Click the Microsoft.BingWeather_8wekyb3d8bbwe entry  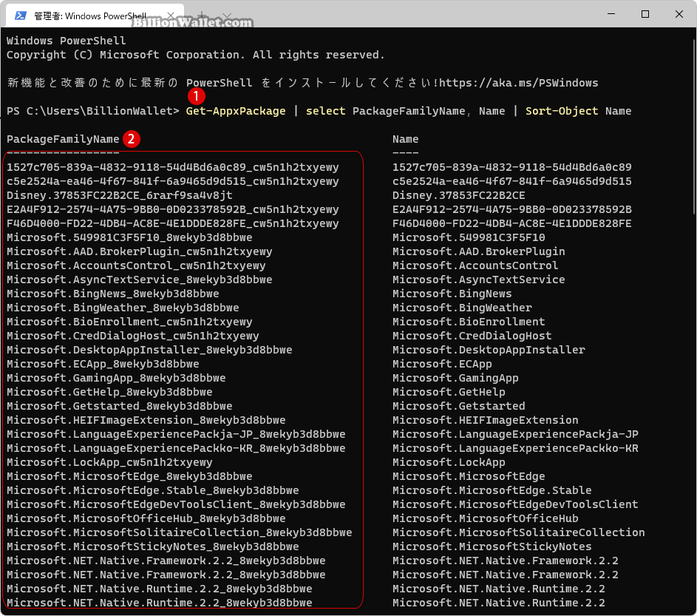(123, 308)
